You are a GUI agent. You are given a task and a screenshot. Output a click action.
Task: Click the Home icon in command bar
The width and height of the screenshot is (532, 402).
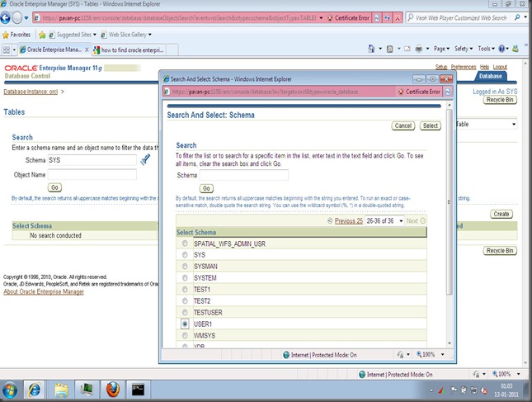click(x=371, y=49)
